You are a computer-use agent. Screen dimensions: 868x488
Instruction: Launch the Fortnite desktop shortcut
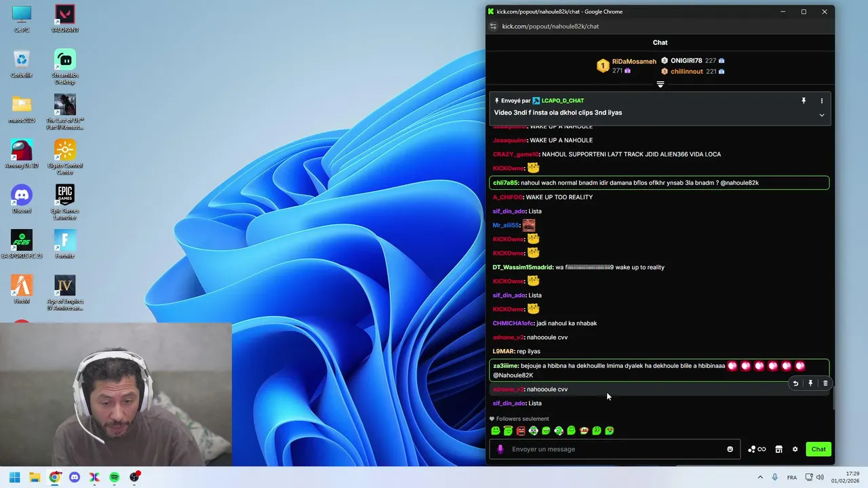(65, 244)
